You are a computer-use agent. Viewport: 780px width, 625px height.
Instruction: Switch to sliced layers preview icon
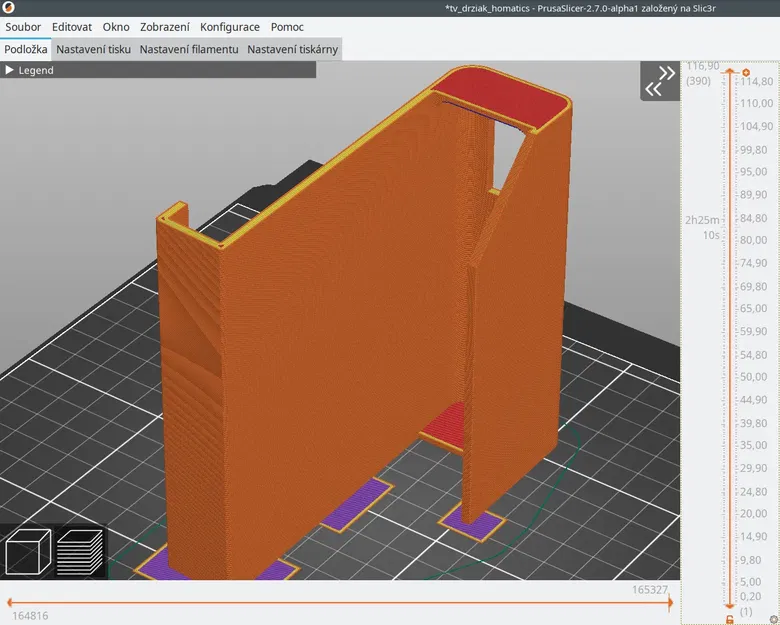coord(80,552)
